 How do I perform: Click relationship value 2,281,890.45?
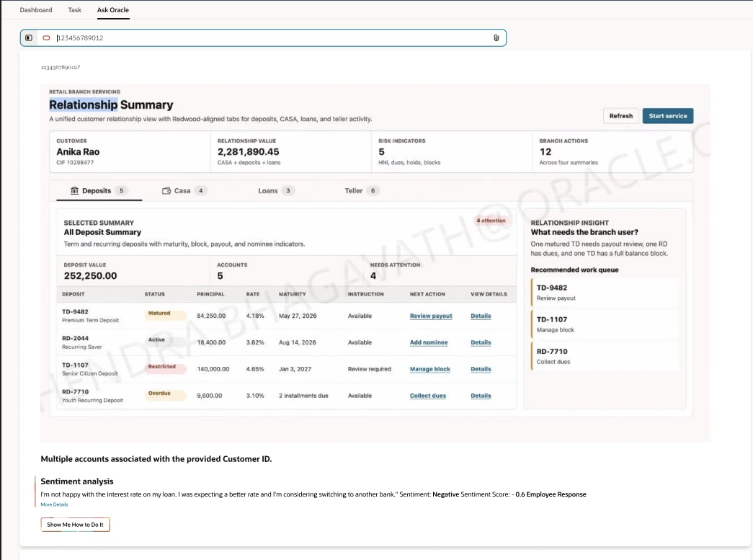tap(249, 152)
